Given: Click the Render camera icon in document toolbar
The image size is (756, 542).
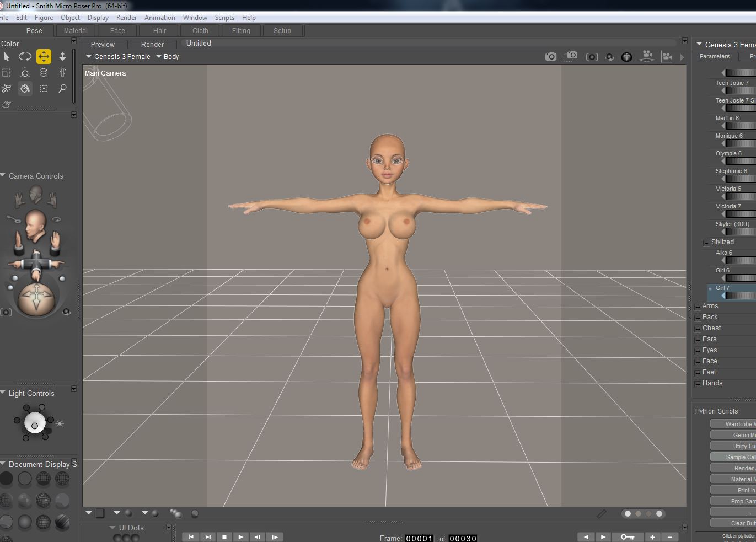Looking at the screenshot, I should pos(551,56).
